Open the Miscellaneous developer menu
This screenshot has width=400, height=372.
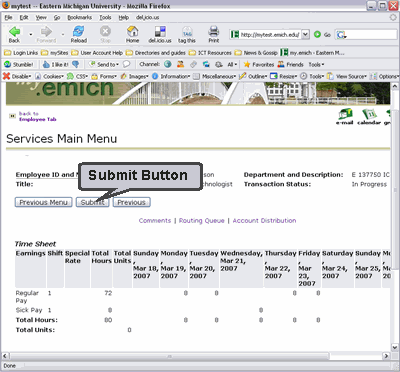pyautogui.click(x=215, y=76)
